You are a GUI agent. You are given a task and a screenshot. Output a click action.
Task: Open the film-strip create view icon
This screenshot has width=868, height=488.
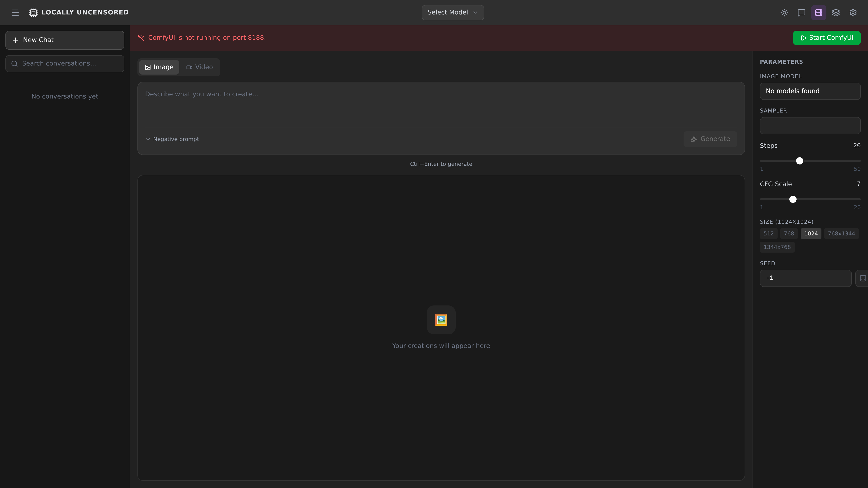[818, 13]
